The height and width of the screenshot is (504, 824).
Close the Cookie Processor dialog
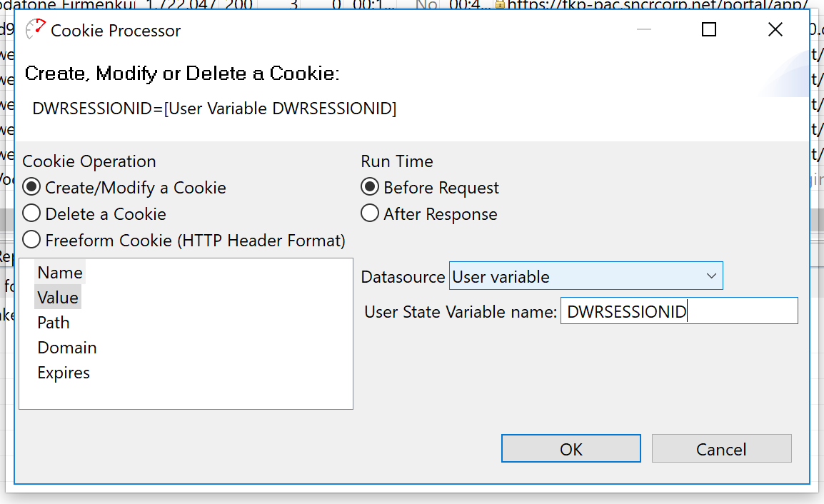click(x=775, y=29)
